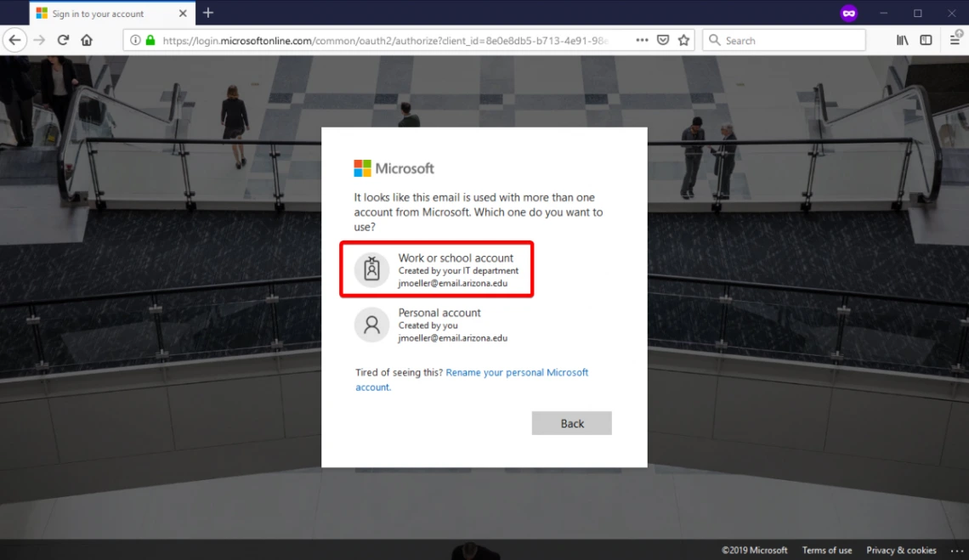Screen dimensions: 969x560
Task: Focus the browser Search box
Action: 784,40
